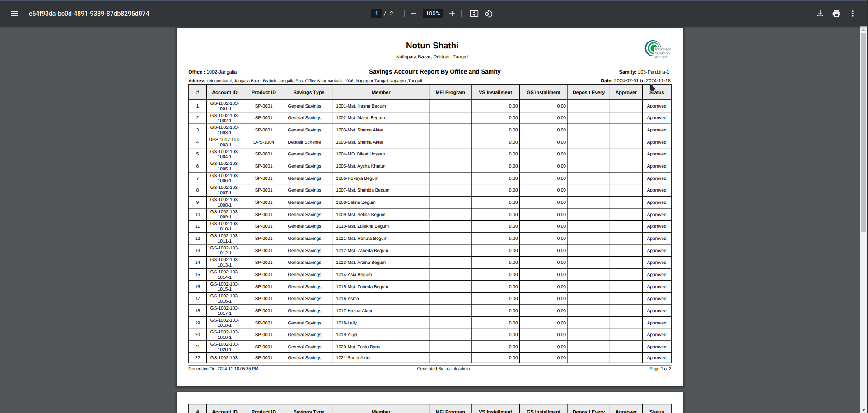This screenshot has height=413, width=868.
Task: Click the Date range 2024-07-01 to 2024-11-18
Action: pyautogui.click(x=635, y=81)
